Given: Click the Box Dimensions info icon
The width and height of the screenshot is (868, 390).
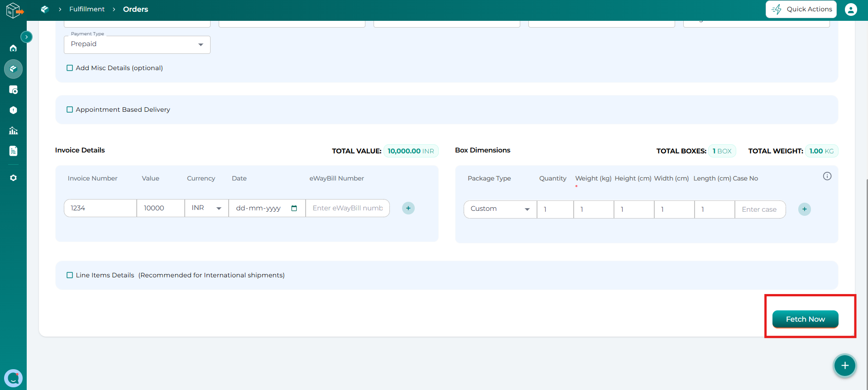Looking at the screenshot, I should pos(827,176).
